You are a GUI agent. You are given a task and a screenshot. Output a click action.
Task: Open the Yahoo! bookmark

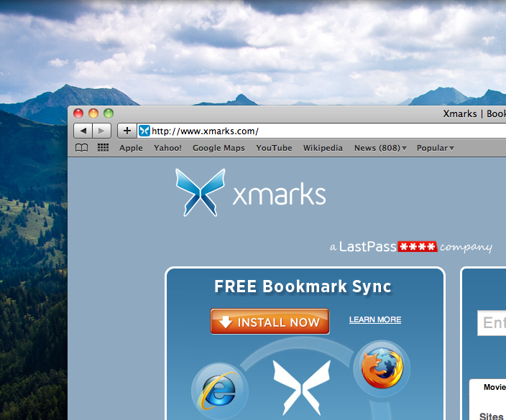pyautogui.click(x=167, y=148)
